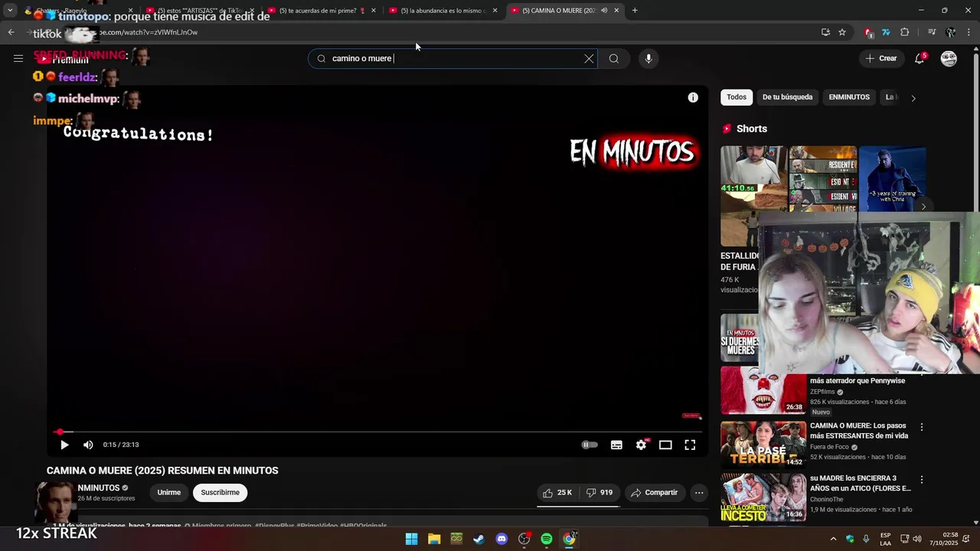This screenshot has width=980, height=551.
Task: Open Steam from taskbar
Action: coord(479,539)
